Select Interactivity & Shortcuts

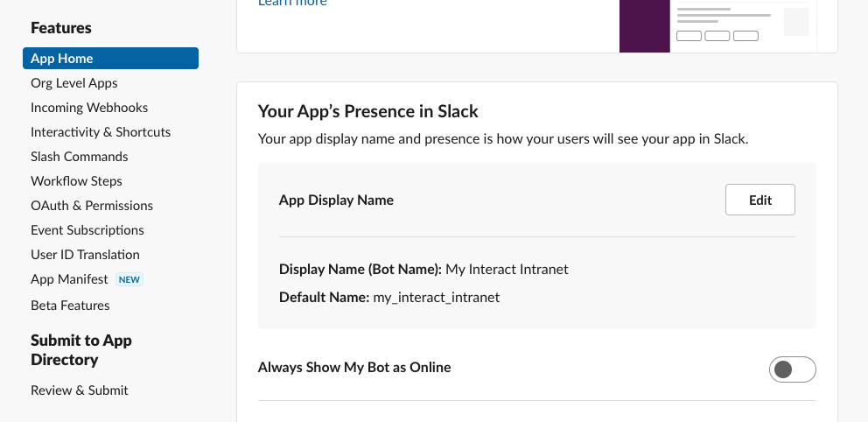[101, 132]
